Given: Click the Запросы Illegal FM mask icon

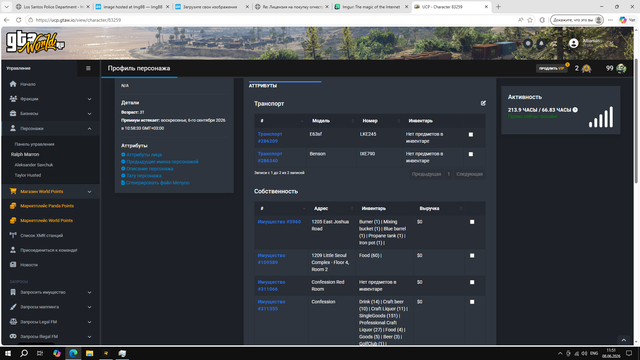Looking at the screenshot, I should click(13, 336).
